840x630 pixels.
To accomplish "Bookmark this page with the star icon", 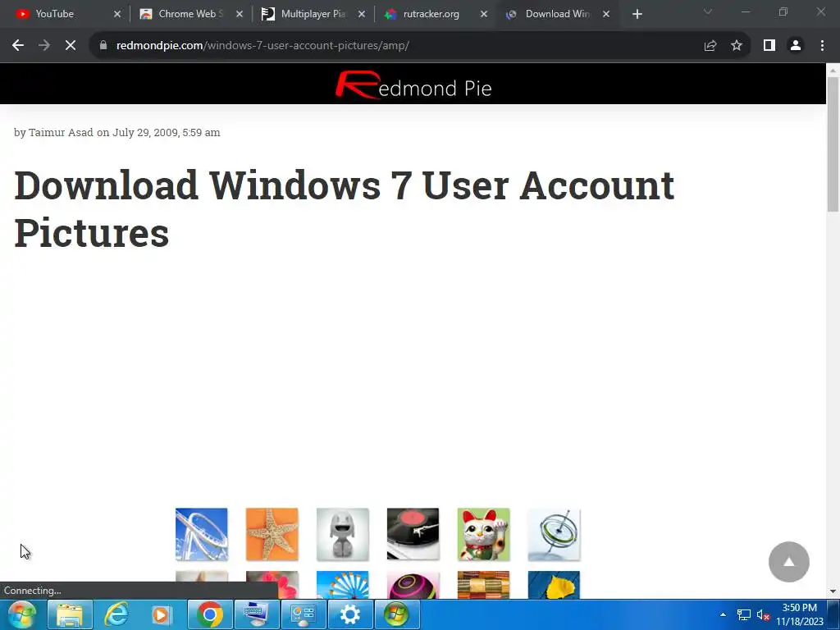I will pos(737,46).
